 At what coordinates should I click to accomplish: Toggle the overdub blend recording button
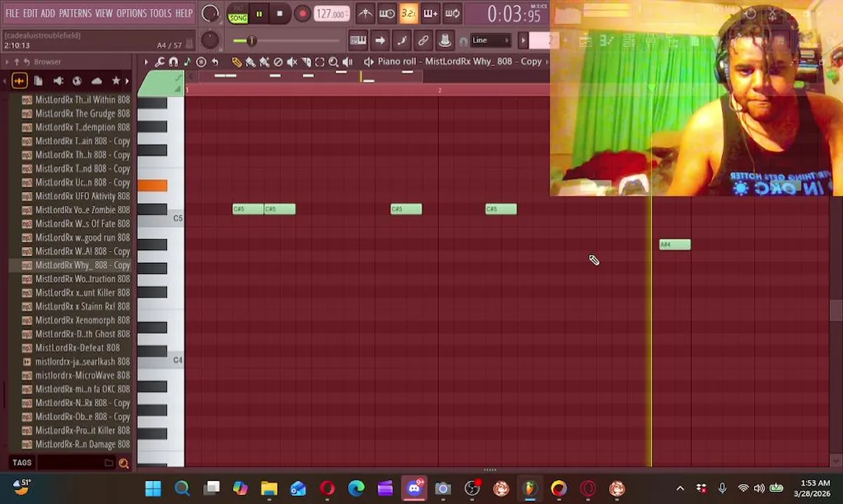[430, 13]
